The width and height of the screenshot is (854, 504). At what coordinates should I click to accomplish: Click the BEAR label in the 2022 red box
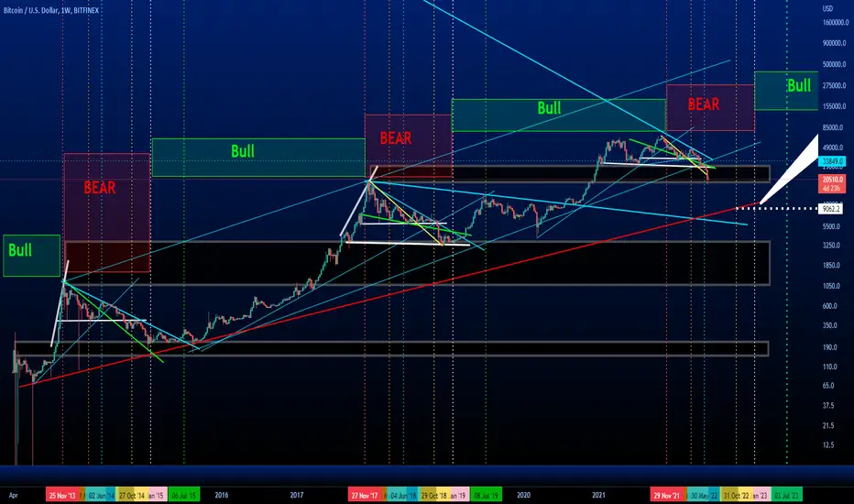pyautogui.click(x=703, y=104)
